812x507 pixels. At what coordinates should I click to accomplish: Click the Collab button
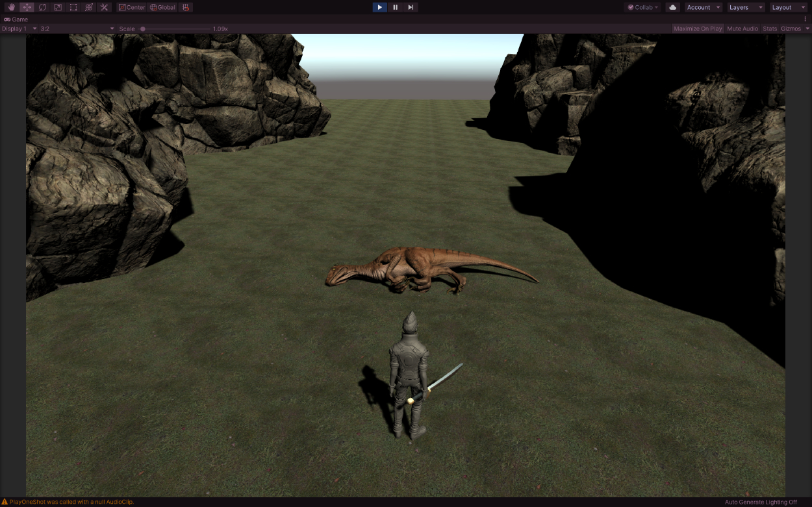pos(642,7)
